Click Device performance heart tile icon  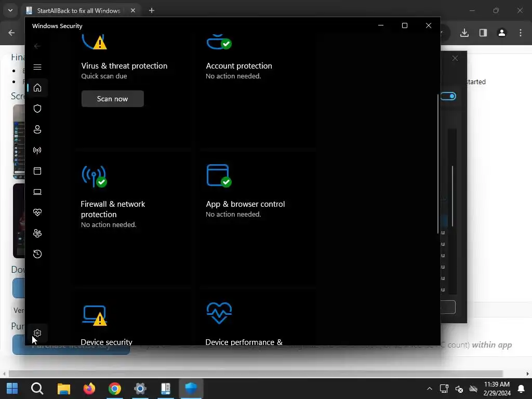219,313
